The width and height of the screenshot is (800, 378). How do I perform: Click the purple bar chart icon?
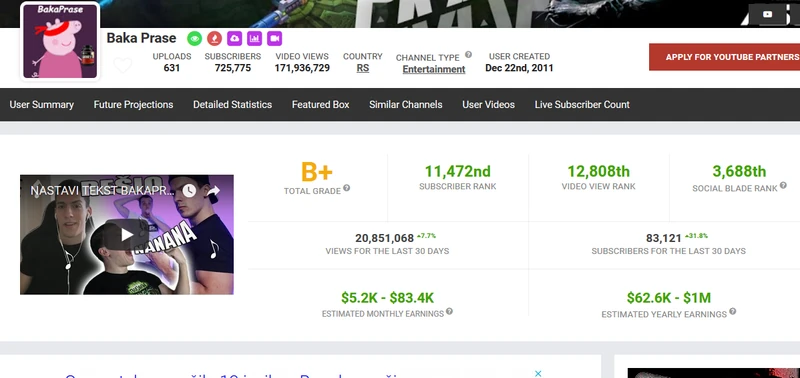point(254,38)
